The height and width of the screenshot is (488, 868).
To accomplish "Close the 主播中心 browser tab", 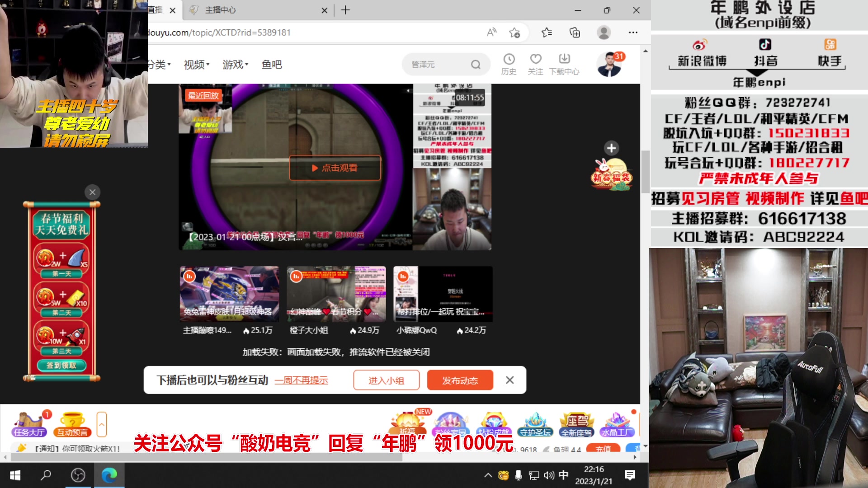I will pyautogui.click(x=324, y=10).
